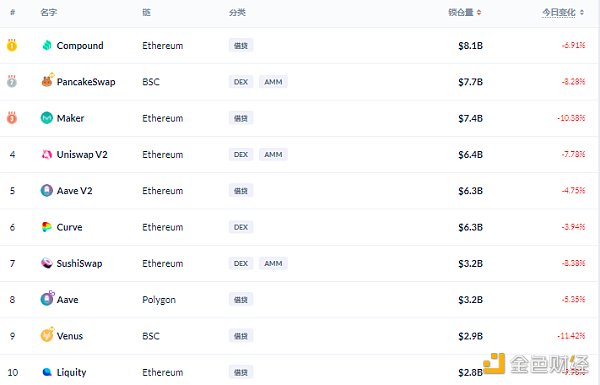Image resolution: width=600 pixels, height=385 pixels.
Task: Sort by 今日变化 column arrow
Action: (x=582, y=13)
